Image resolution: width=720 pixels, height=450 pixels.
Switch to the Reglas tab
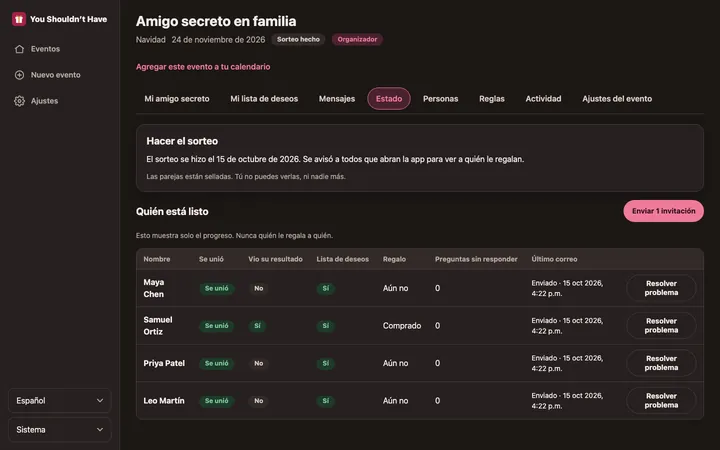[x=492, y=99]
